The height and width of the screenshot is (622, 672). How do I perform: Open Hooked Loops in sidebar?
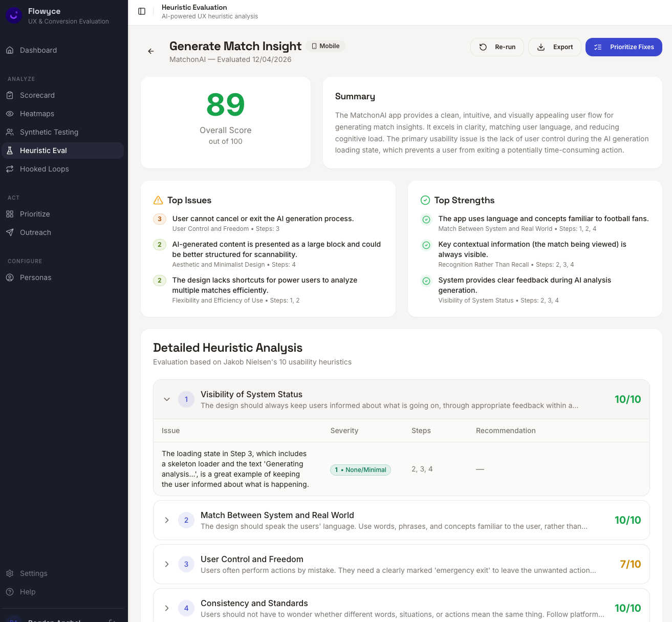point(62,169)
